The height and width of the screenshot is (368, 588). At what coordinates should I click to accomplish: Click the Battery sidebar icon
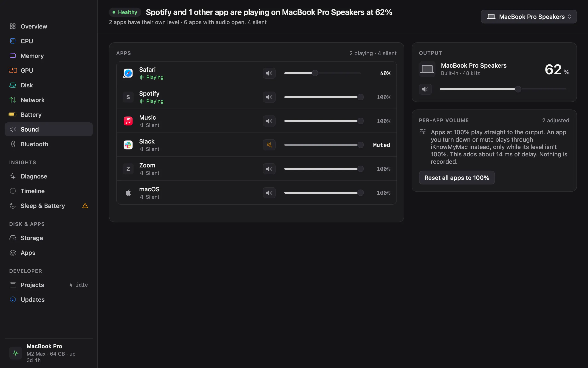click(13, 115)
